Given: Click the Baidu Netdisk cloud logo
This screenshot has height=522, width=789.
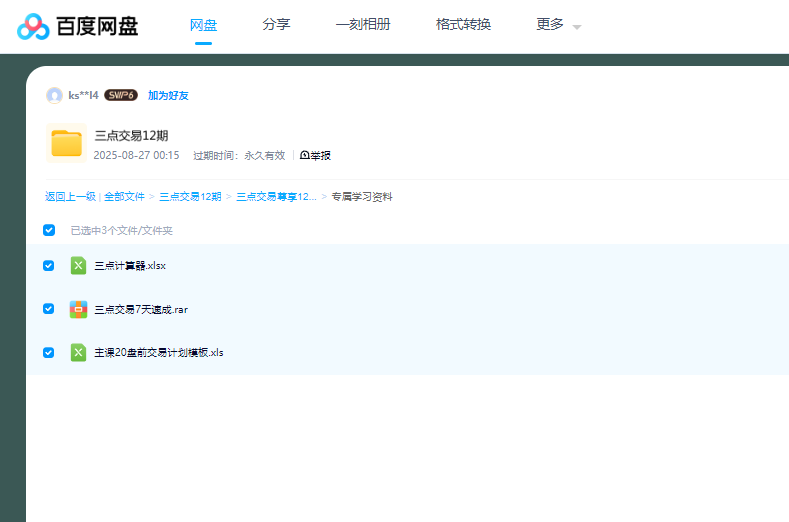Looking at the screenshot, I should pyautogui.click(x=33, y=26).
